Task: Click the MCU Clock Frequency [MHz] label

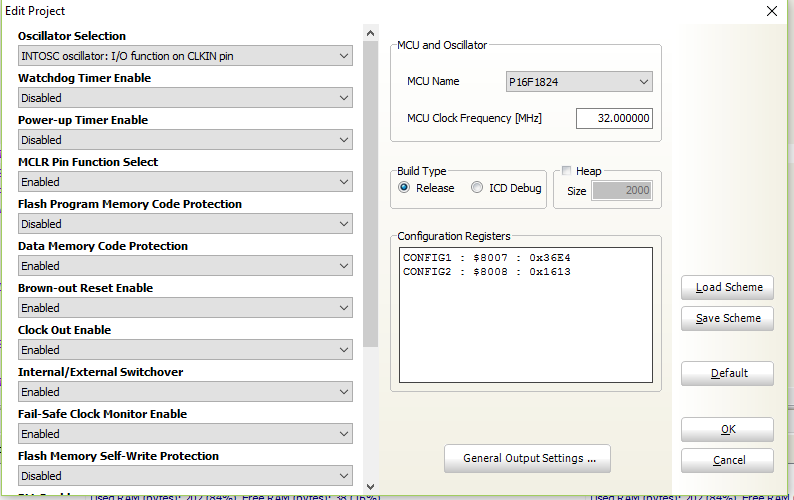Action: (x=474, y=118)
